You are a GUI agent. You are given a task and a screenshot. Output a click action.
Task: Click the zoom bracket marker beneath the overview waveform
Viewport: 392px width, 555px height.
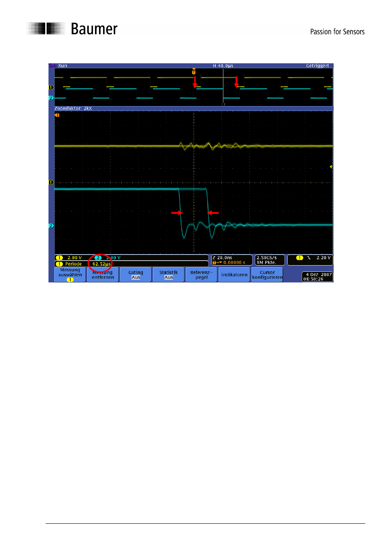coord(224,104)
